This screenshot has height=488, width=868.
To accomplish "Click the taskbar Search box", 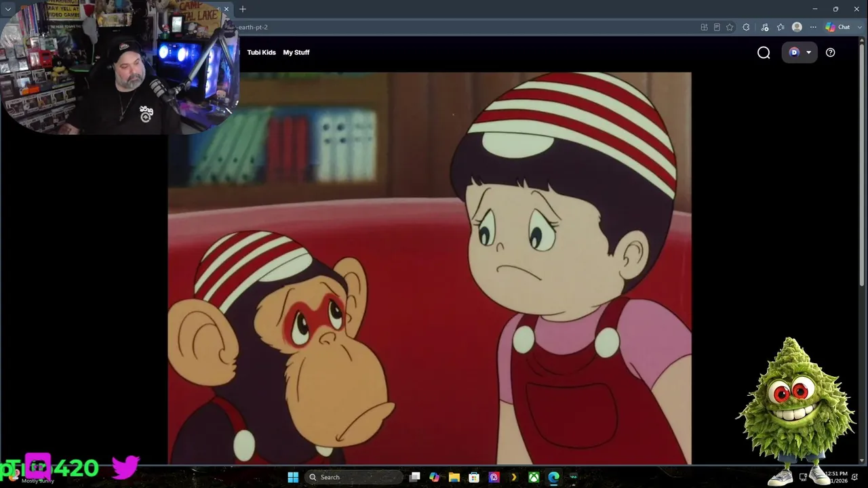I will (x=353, y=477).
